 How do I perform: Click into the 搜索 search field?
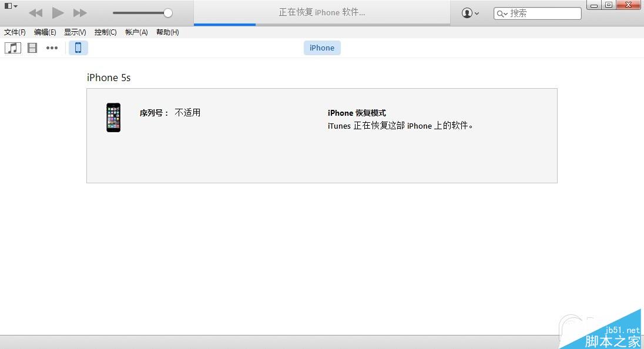[x=538, y=14]
